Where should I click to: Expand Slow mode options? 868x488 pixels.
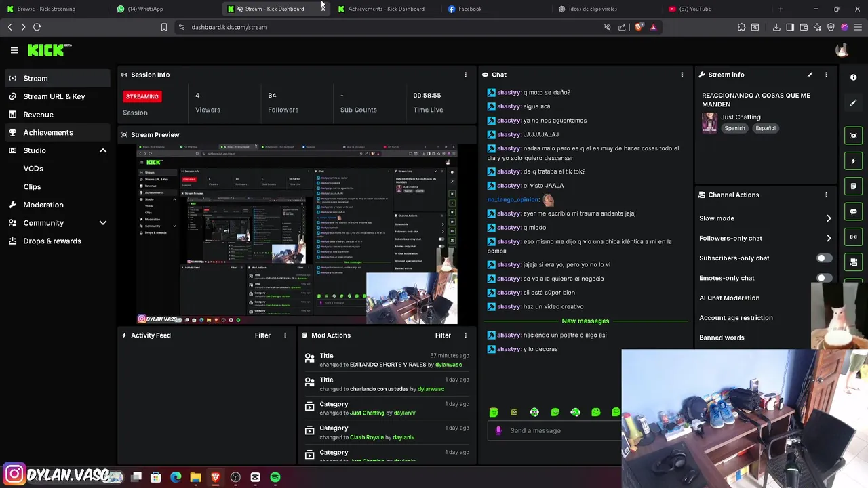pos(828,218)
